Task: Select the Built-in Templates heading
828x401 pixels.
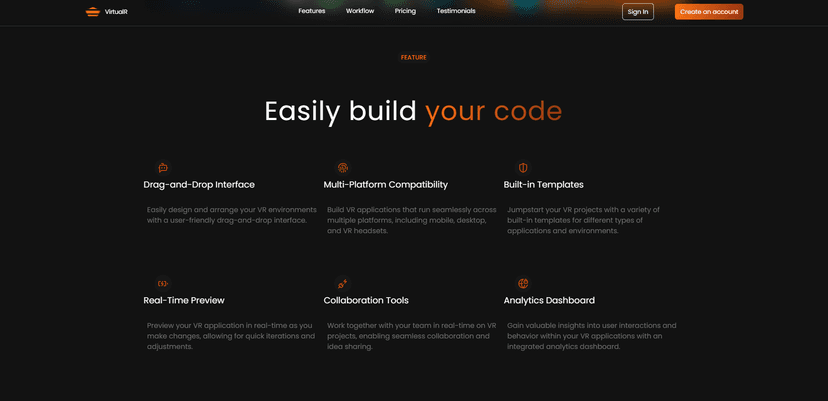Action: 543,185
